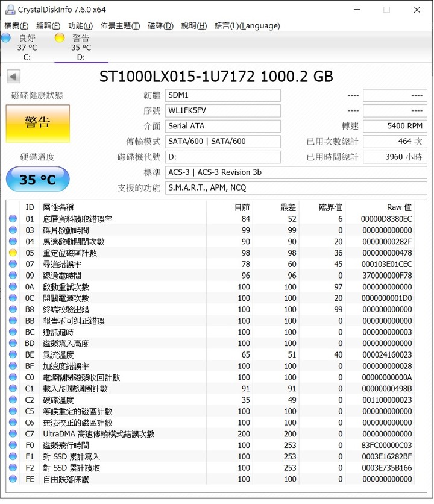This screenshot has width=434, height=504.
Task: Click the blue status icon for attribute C0
Action: coord(13,377)
